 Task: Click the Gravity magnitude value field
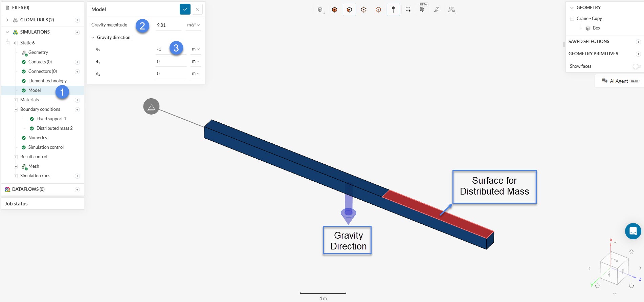pyautogui.click(x=168, y=25)
